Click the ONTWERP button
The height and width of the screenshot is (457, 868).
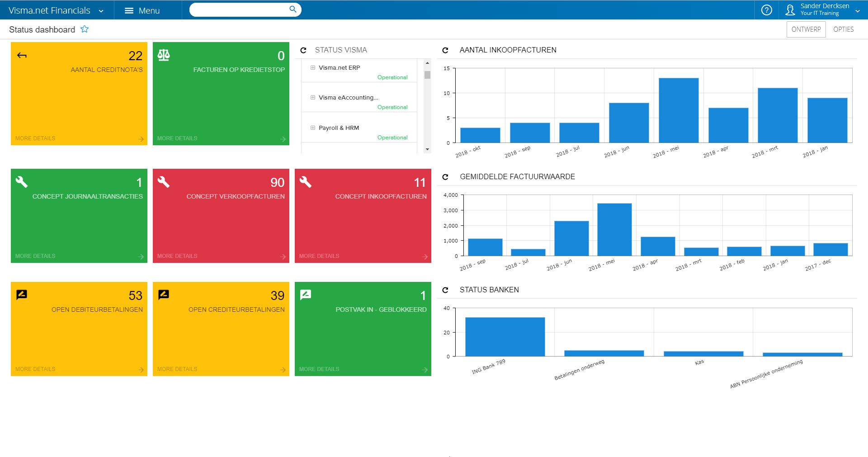806,29
